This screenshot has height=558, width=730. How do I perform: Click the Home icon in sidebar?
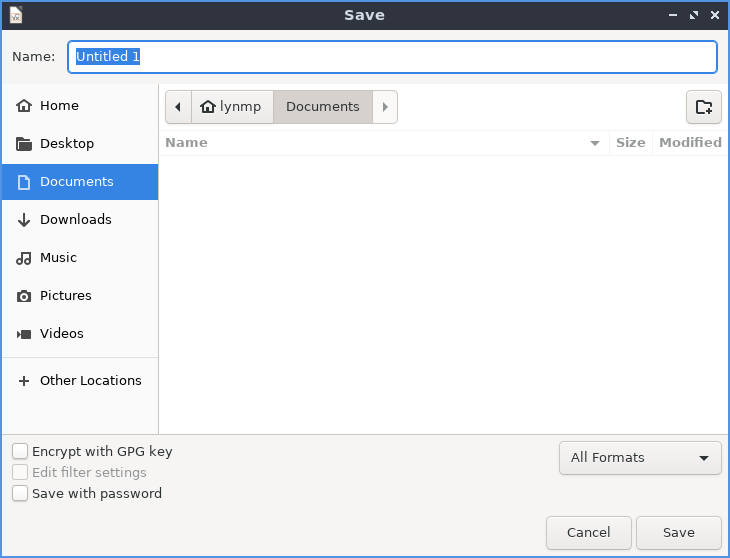[x=24, y=106]
